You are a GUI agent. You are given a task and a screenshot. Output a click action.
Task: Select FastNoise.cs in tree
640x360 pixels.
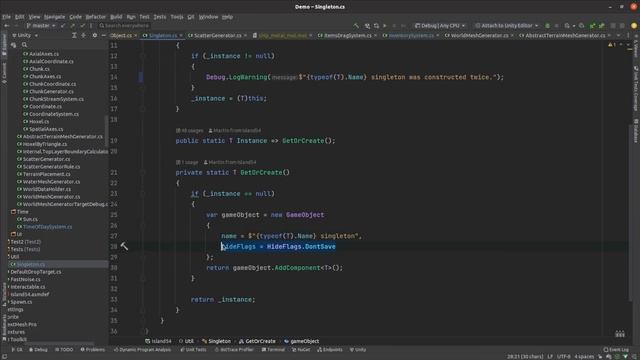point(25,280)
